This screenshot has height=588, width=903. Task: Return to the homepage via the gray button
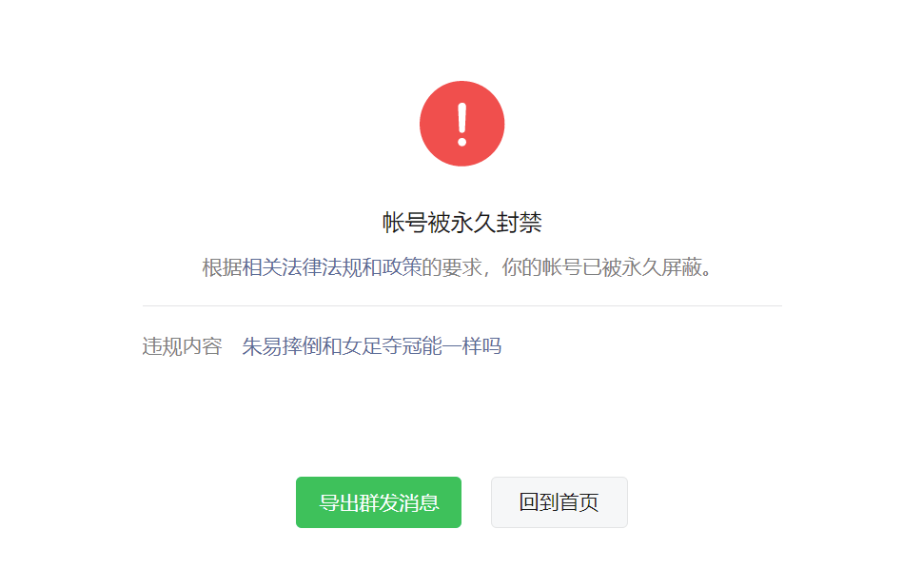point(559,502)
